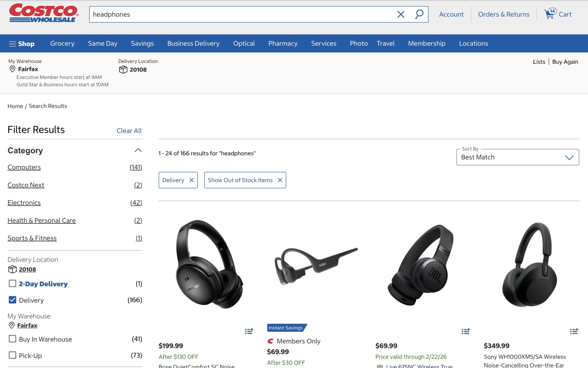
Task: Click the Clear All link
Action: (x=129, y=131)
